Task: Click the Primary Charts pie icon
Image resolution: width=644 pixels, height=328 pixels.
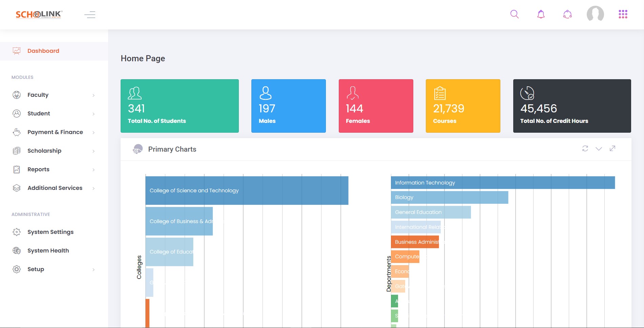Action: click(x=137, y=149)
